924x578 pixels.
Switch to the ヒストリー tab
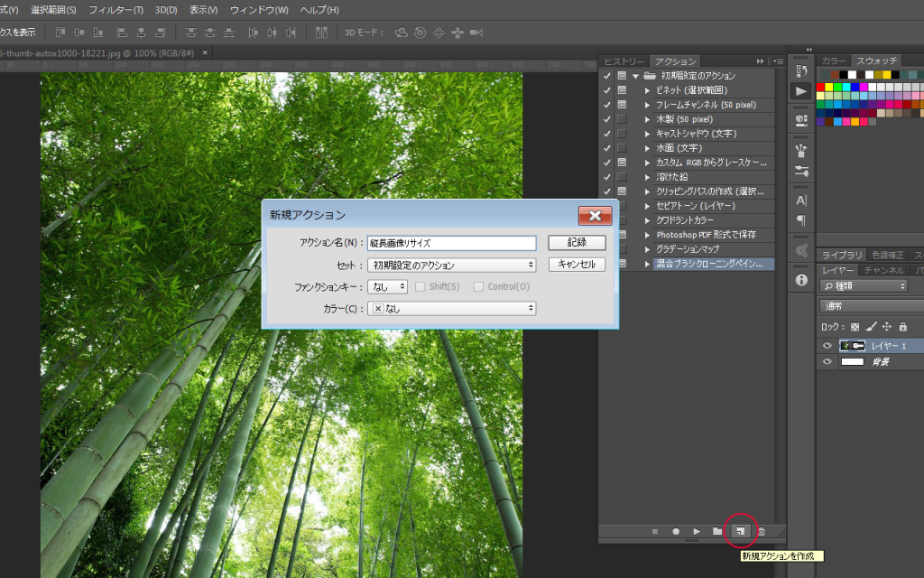(624, 61)
